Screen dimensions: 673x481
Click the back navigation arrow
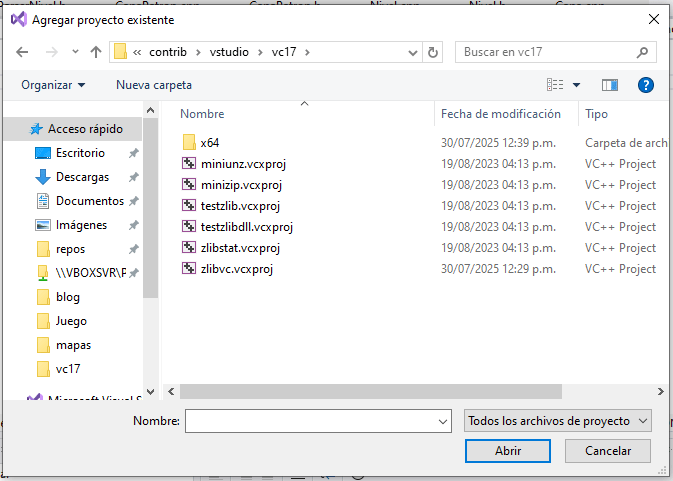pyautogui.click(x=23, y=52)
